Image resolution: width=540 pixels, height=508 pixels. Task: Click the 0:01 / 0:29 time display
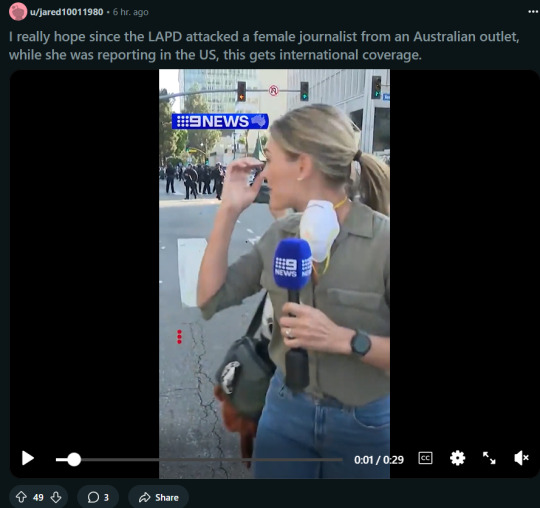(x=379, y=460)
